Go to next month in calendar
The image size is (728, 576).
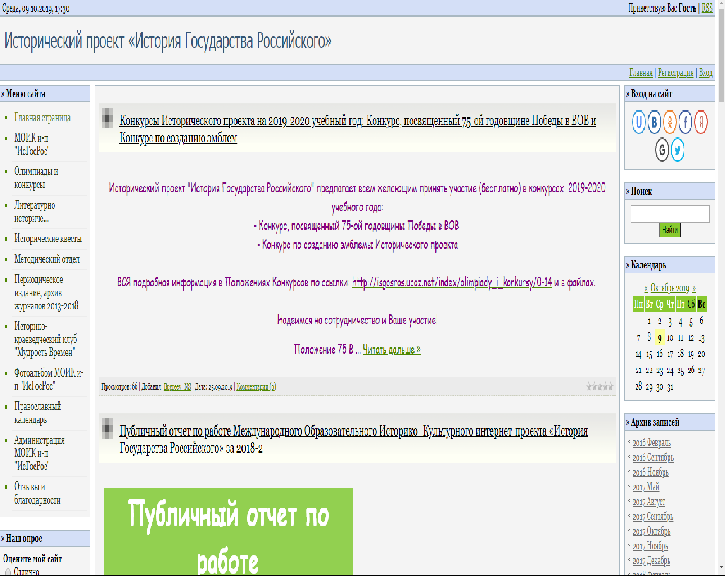(x=694, y=289)
